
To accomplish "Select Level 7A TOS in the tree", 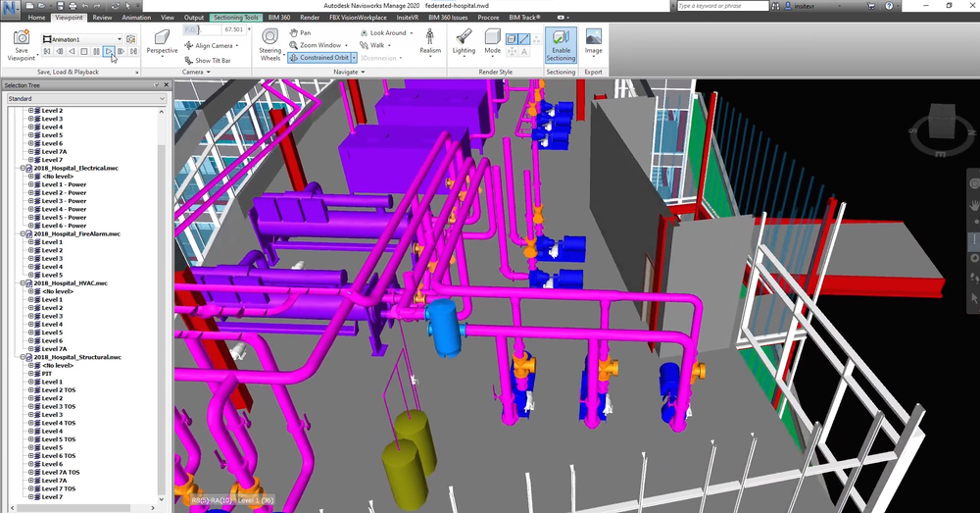I will pos(61,473).
